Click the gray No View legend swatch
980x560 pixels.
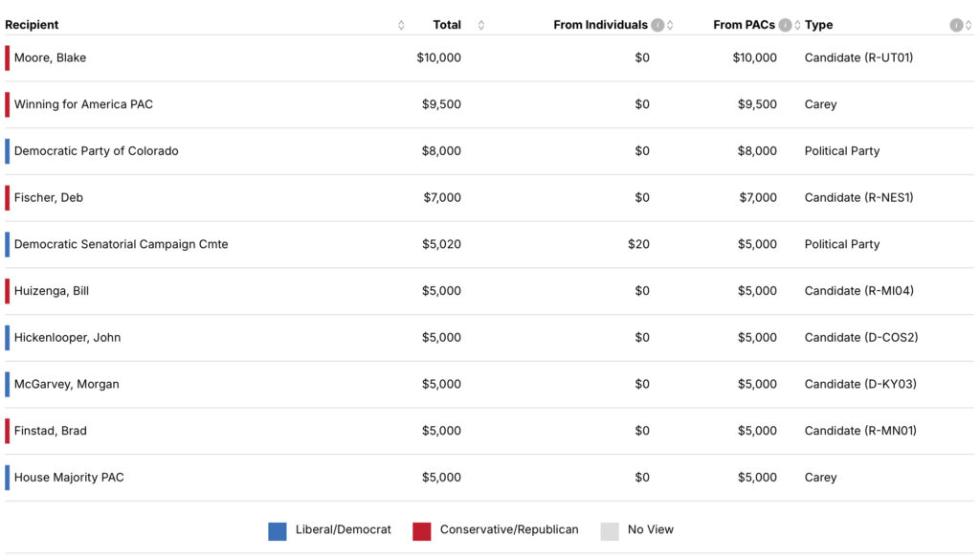point(610,531)
